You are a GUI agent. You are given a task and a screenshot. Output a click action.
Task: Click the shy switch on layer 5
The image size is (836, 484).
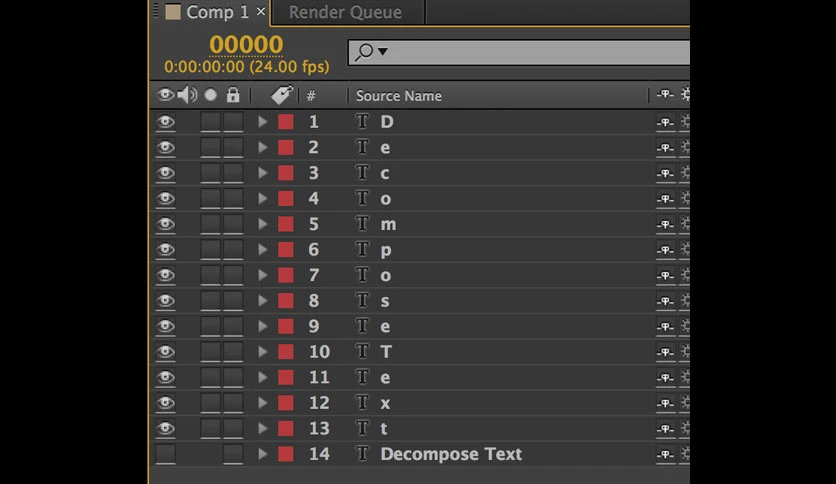coord(665,225)
